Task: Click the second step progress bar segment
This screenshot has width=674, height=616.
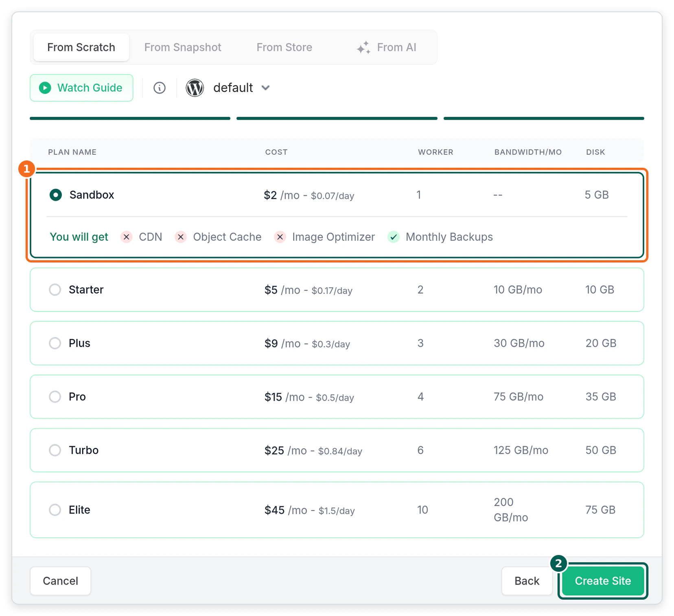Action: (337, 118)
